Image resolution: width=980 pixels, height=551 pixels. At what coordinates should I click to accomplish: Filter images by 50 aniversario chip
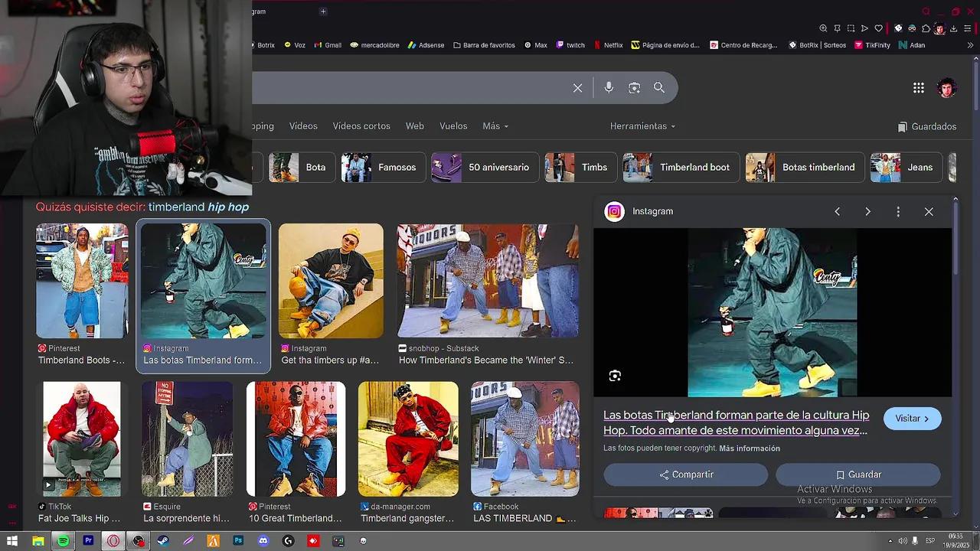[x=485, y=168]
